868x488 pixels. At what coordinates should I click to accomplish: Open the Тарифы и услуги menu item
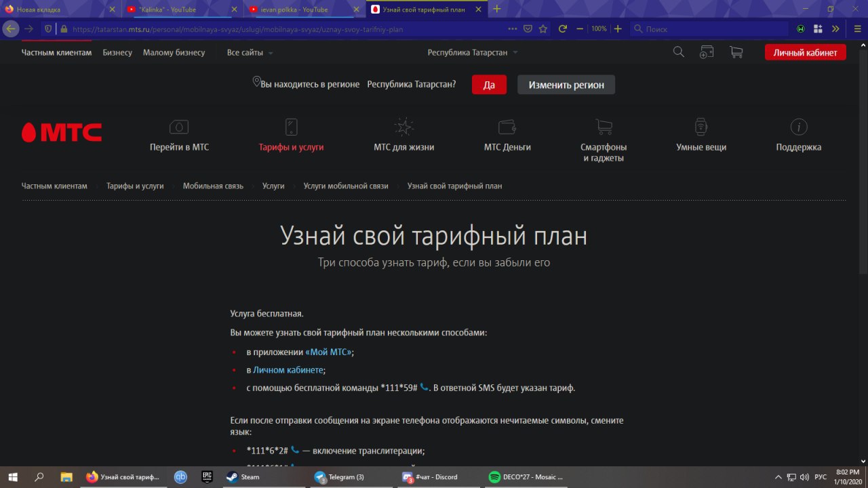click(x=291, y=136)
